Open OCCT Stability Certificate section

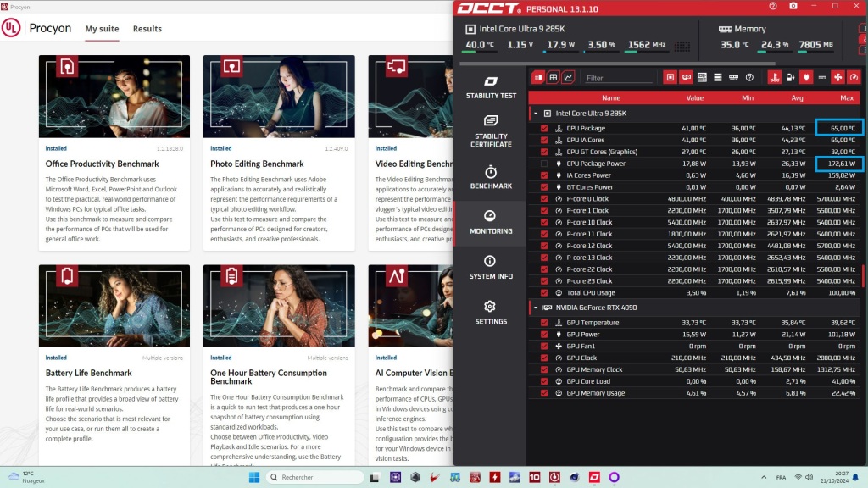pyautogui.click(x=491, y=131)
